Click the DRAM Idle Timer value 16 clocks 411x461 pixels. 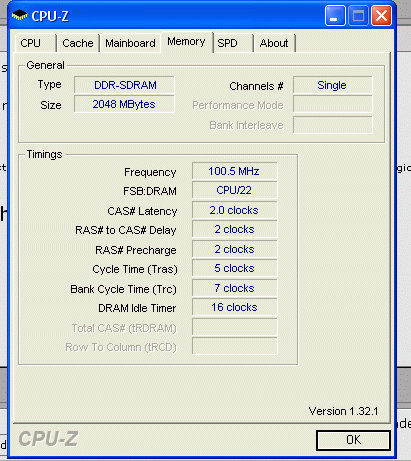click(x=234, y=307)
